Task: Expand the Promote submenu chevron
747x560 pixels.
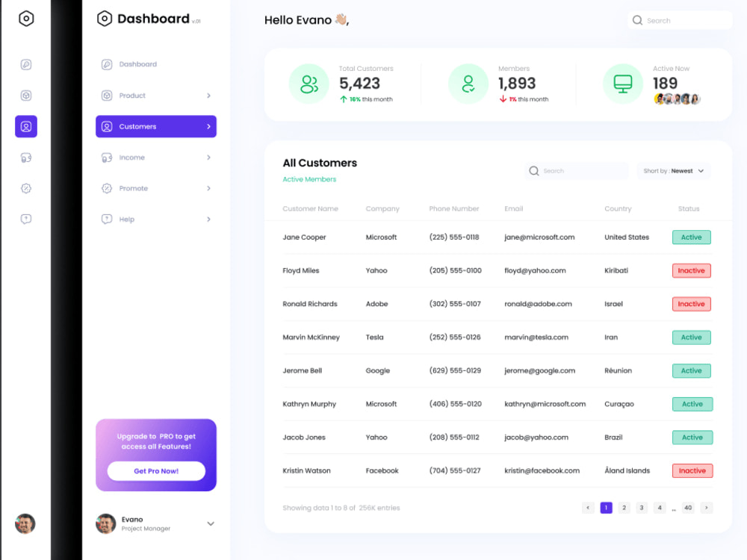Action: 208,189
